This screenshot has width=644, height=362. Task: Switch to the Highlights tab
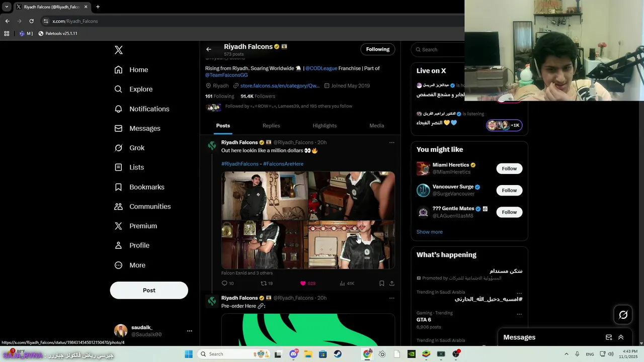325,126
